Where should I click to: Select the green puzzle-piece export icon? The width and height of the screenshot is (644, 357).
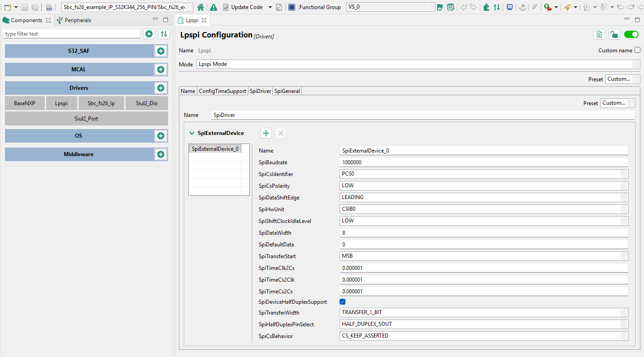(x=486, y=7)
